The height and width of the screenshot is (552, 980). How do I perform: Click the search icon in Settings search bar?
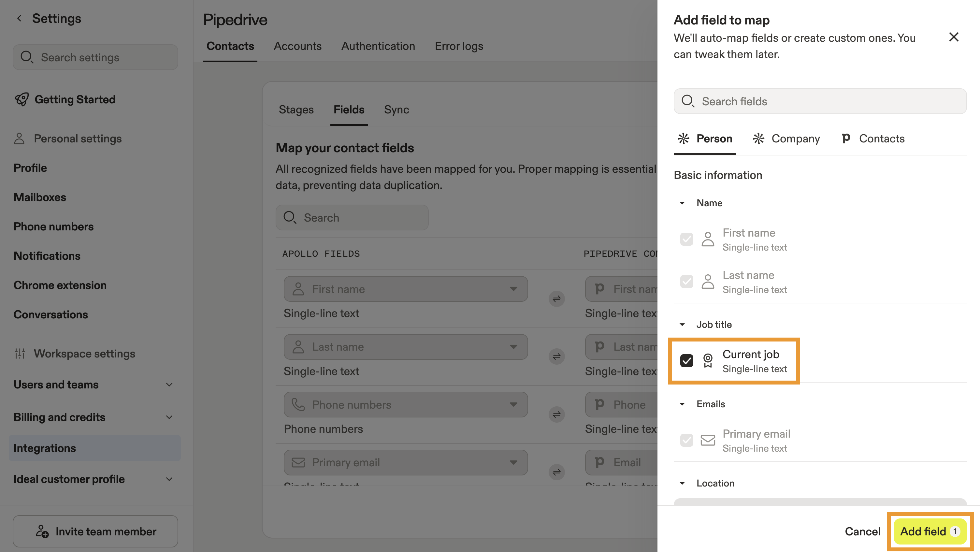click(x=27, y=57)
